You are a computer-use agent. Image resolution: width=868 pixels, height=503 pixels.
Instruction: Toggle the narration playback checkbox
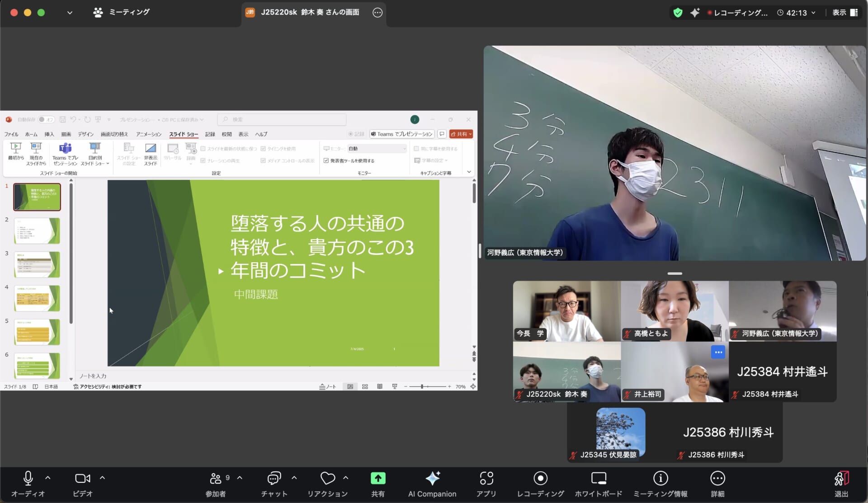click(203, 160)
